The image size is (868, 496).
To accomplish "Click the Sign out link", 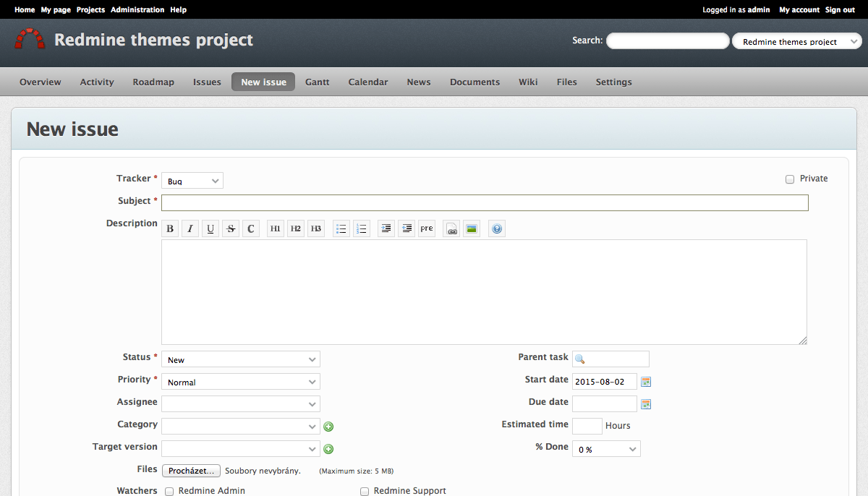I will point(840,9).
